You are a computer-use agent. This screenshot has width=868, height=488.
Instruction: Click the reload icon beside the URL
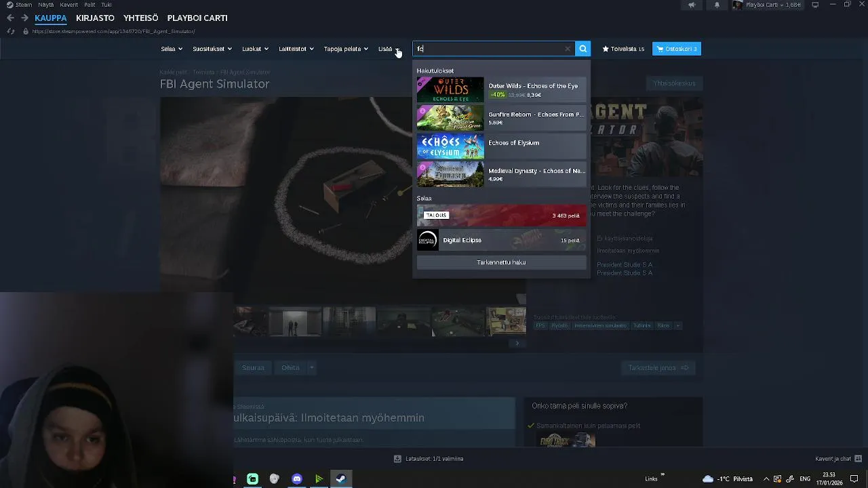coord(10,31)
